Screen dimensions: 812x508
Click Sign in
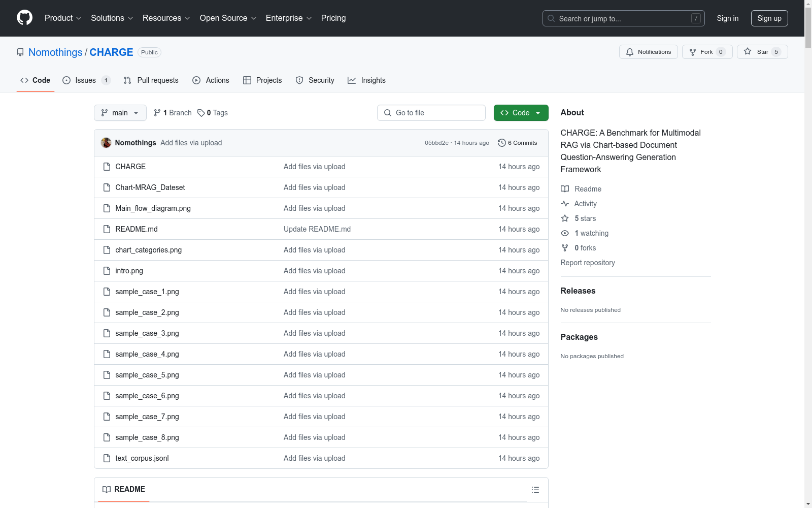pyautogui.click(x=728, y=18)
